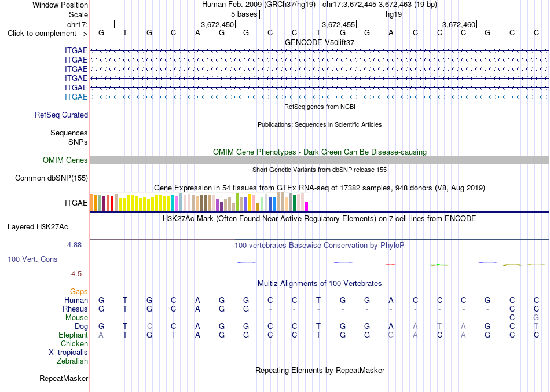
Task: Click the 'Human' alignment row label
Action: (76, 301)
